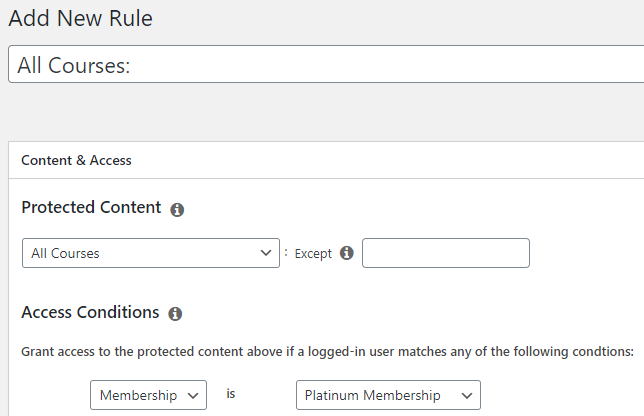Click the chevron arrow in All Courses select
The width and height of the screenshot is (644, 416).
click(x=266, y=253)
